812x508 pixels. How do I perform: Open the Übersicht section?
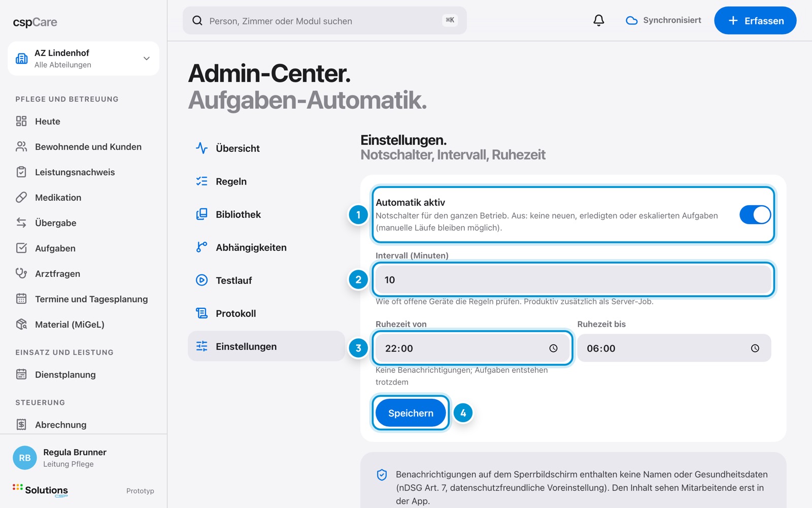coord(266,148)
